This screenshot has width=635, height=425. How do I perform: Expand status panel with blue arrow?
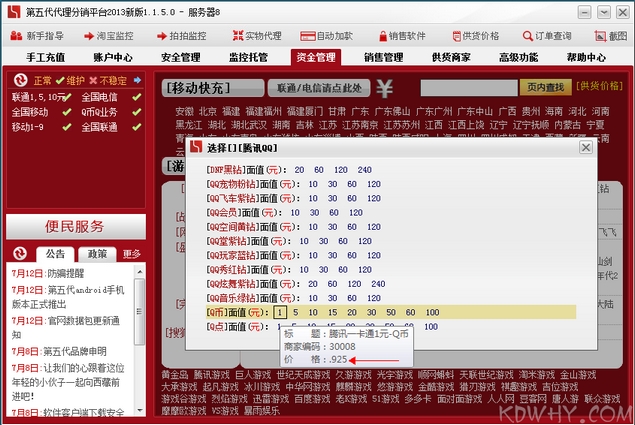click(x=137, y=80)
